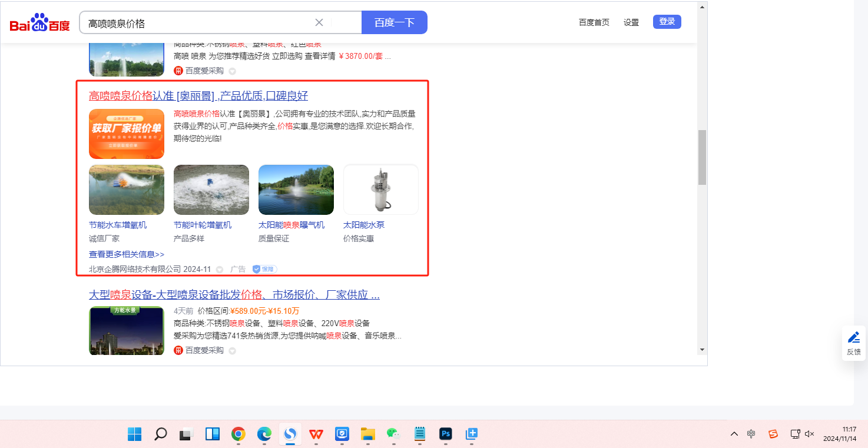Click the 百度爱采购 red icon in the top result
Screen dimensions: 868x448
tap(178, 71)
